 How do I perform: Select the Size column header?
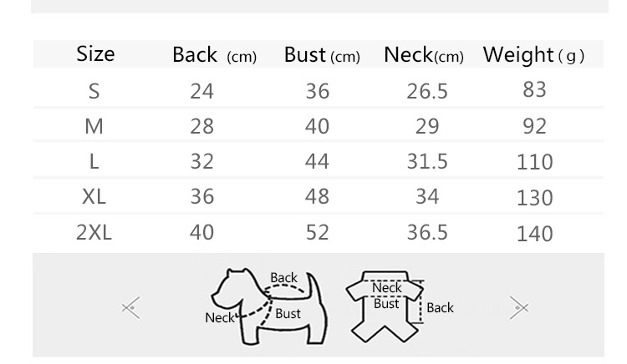[95, 54]
